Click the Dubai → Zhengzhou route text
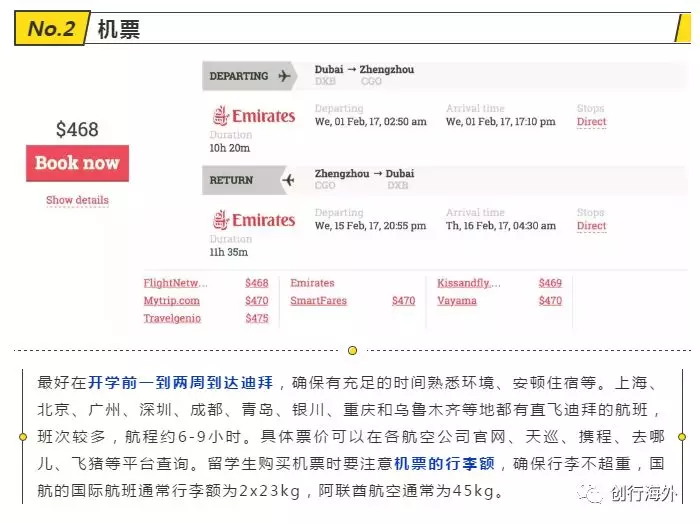Viewport: 700px width, 524px height. click(364, 70)
